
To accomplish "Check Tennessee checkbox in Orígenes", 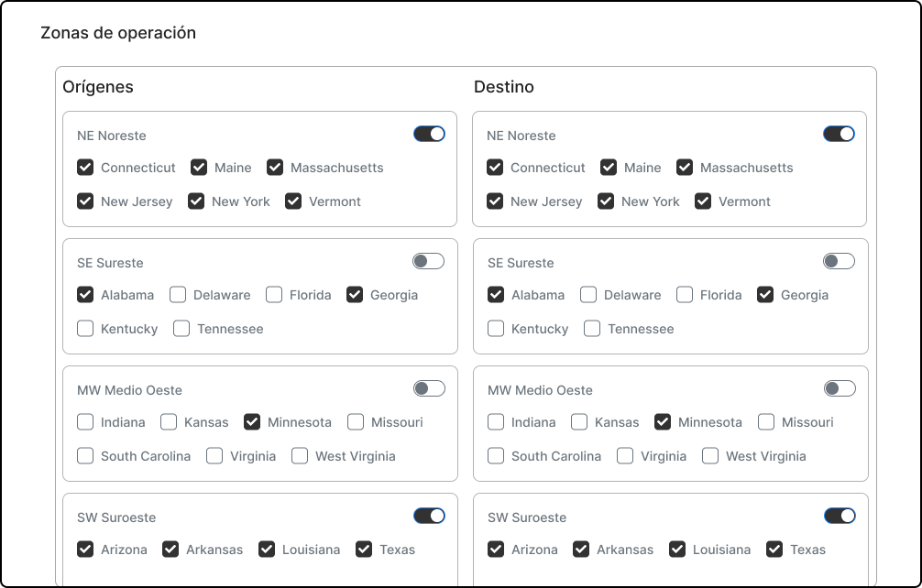I will [181, 329].
